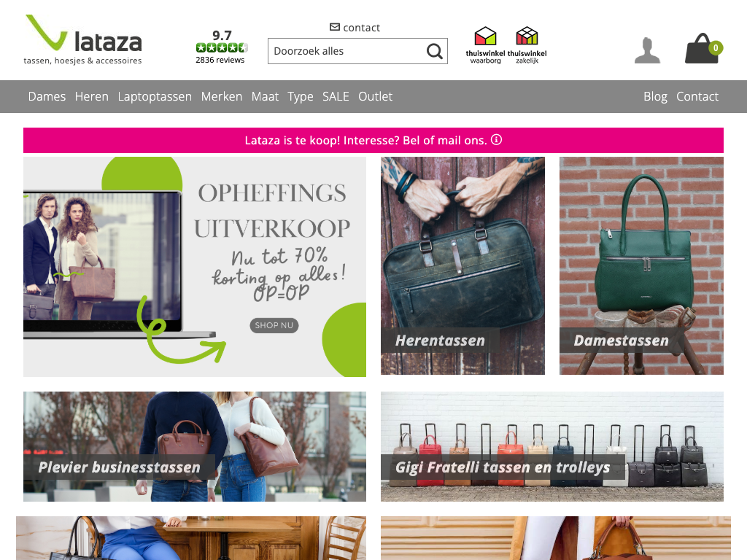The height and width of the screenshot is (560, 747).
Task: Open the user account icon
Action: [647, 50]
